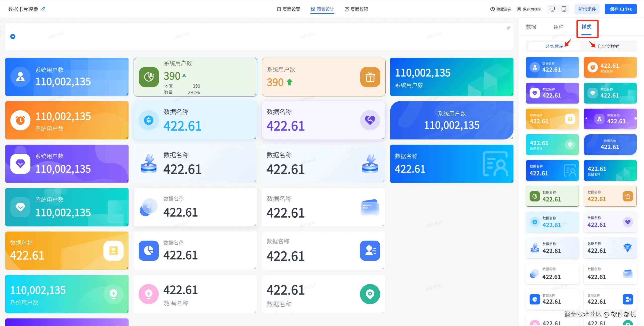Click the orange gift icon on the card

370,77
